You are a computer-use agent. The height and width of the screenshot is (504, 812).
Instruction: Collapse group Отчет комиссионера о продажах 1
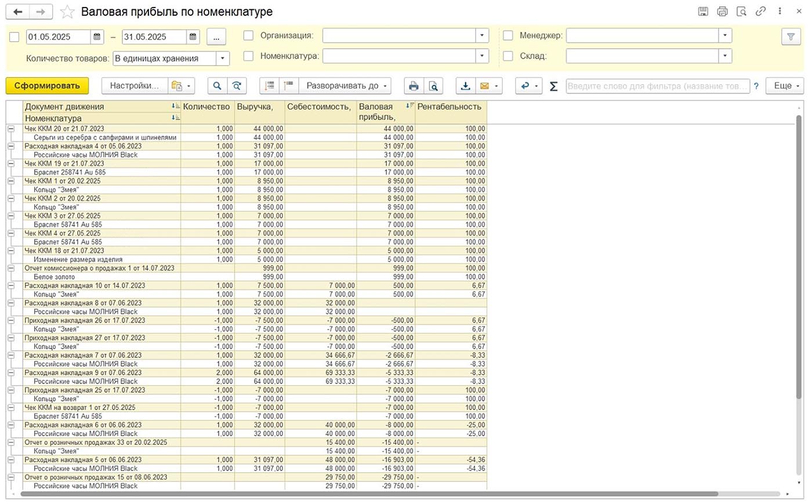(10, 268)
